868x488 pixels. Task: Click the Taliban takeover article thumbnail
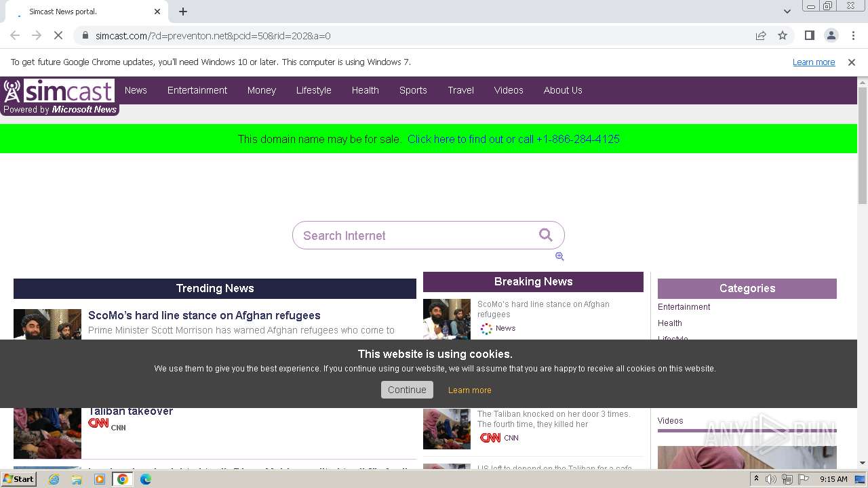pyautogui.click(x=47, y=433)
